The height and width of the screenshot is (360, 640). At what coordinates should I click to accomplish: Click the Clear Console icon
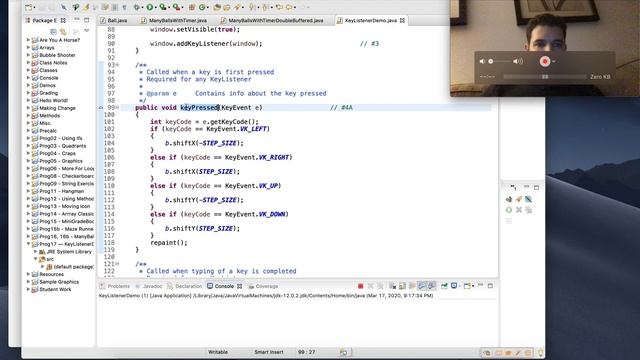pyautogui.click(x=392, y=286)
